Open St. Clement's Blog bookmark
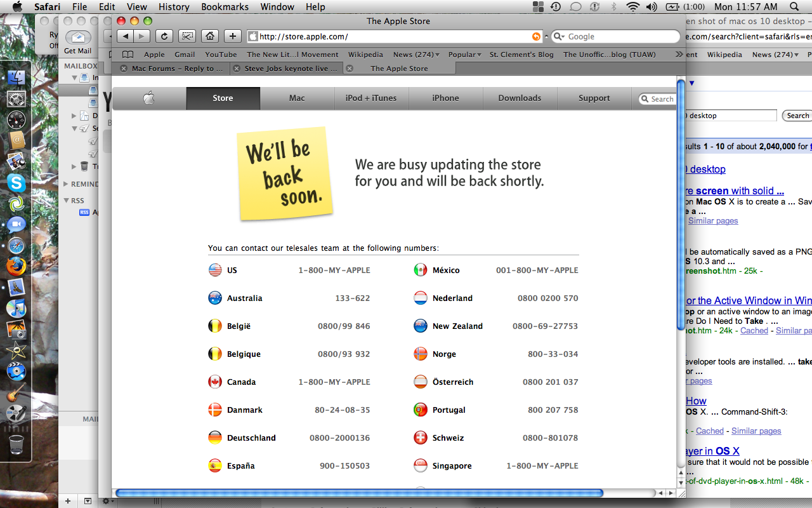The height and width of the screenshot is (508, 812). tap(521, 55)
